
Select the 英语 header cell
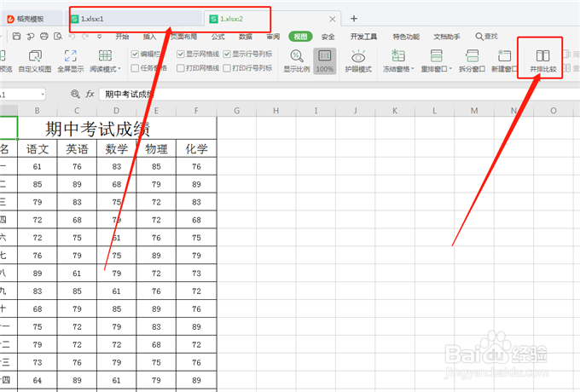(x=77, y=148)
